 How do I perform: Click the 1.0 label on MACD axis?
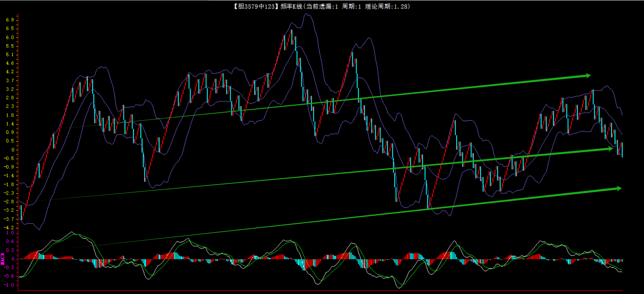pyautogui.click(x=10, y=233)
